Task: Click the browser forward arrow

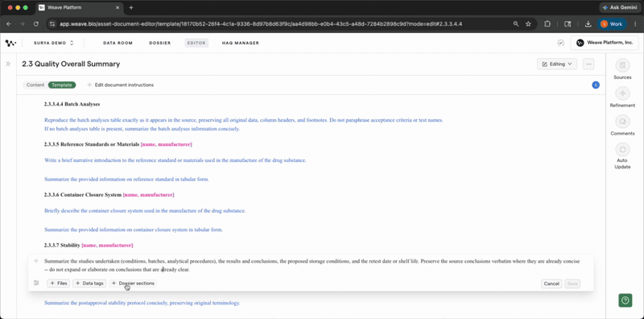Action: pos(23,24)
